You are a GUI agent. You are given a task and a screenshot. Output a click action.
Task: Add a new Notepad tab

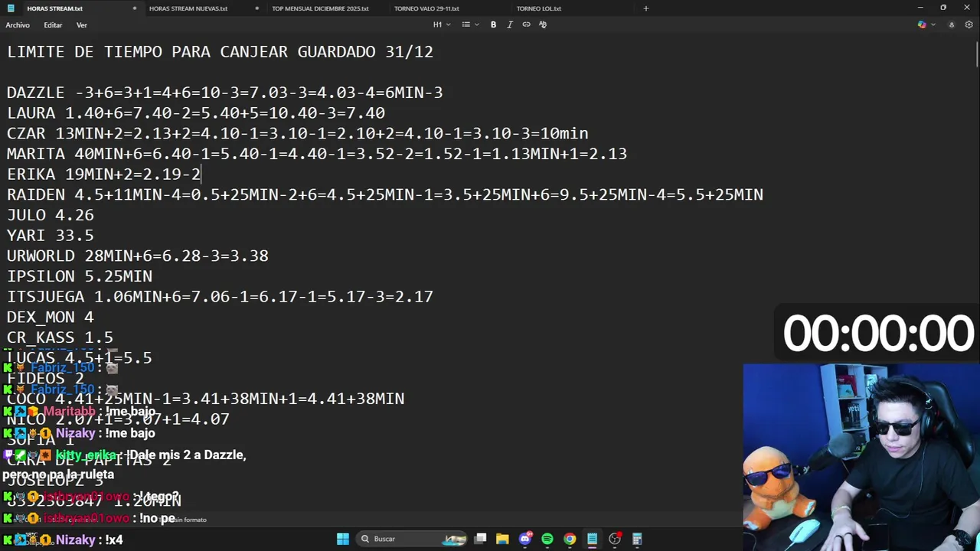pos(645,8)
